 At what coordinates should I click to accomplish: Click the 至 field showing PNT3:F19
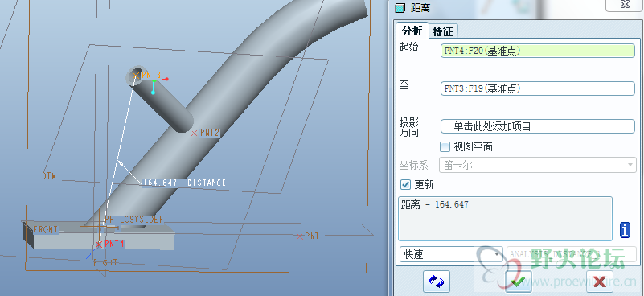coord(538,88)
